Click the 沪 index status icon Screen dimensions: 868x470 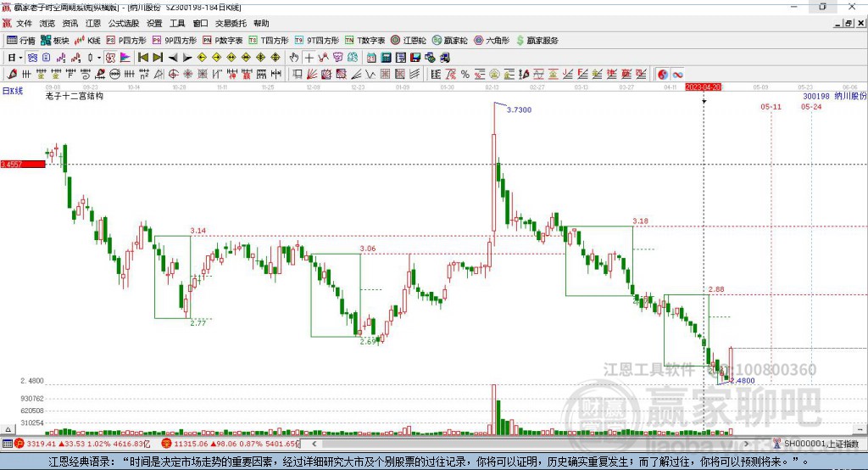pos(19,444)
